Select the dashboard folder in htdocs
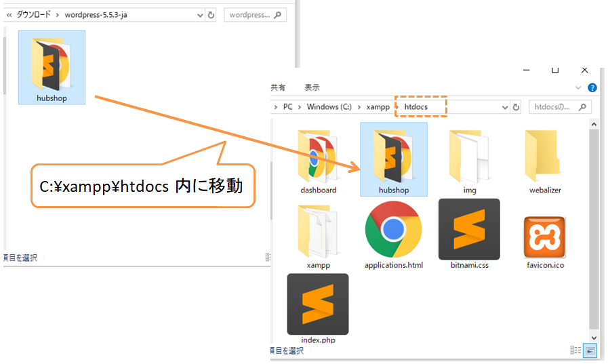 tap(318, 161)
